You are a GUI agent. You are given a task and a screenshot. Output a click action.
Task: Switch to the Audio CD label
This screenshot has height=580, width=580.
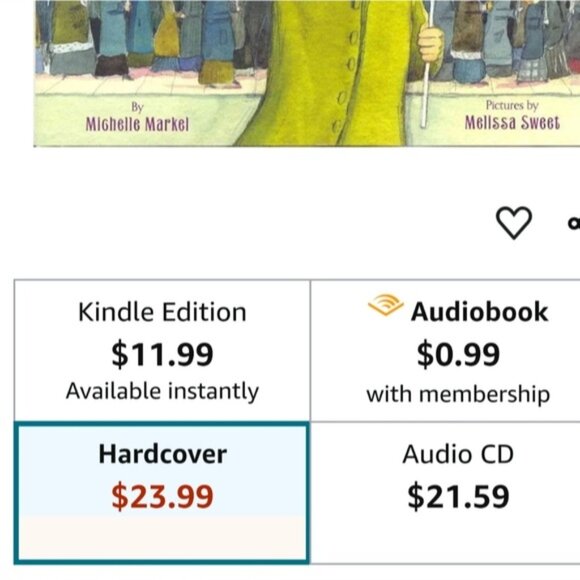(x=458, y=454)
